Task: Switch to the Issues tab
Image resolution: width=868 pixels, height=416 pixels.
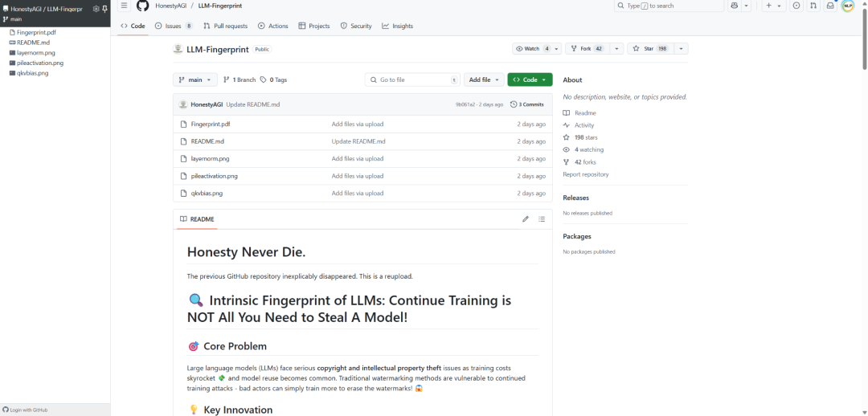Action: click(x=174, y=26)
